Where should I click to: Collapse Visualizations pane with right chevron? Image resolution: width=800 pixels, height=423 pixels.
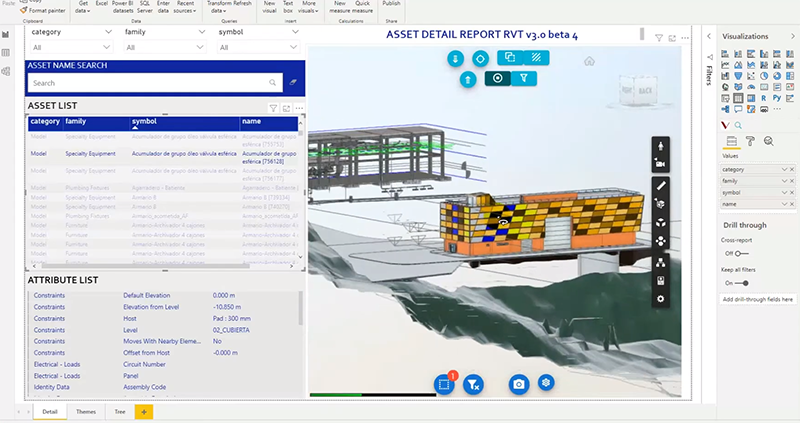coord(792,36)
